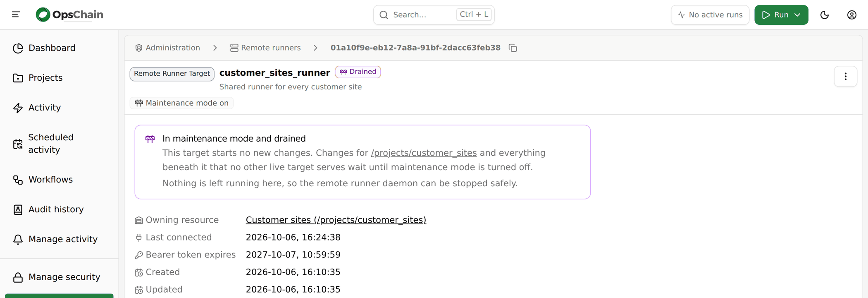Navigate to Administration breadcrumb
868x298 pixels.
[x=167, y=48]
